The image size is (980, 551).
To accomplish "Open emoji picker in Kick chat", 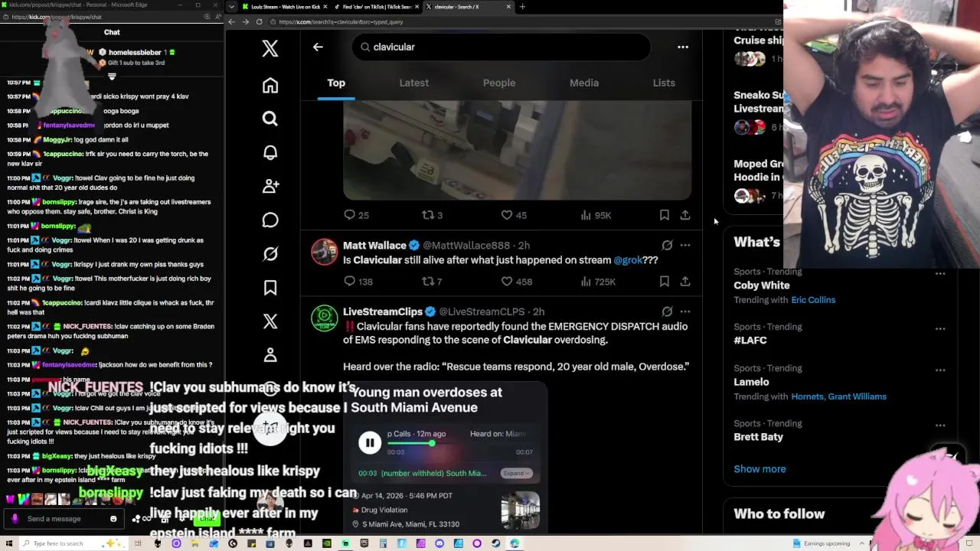I will coord(113,519).
